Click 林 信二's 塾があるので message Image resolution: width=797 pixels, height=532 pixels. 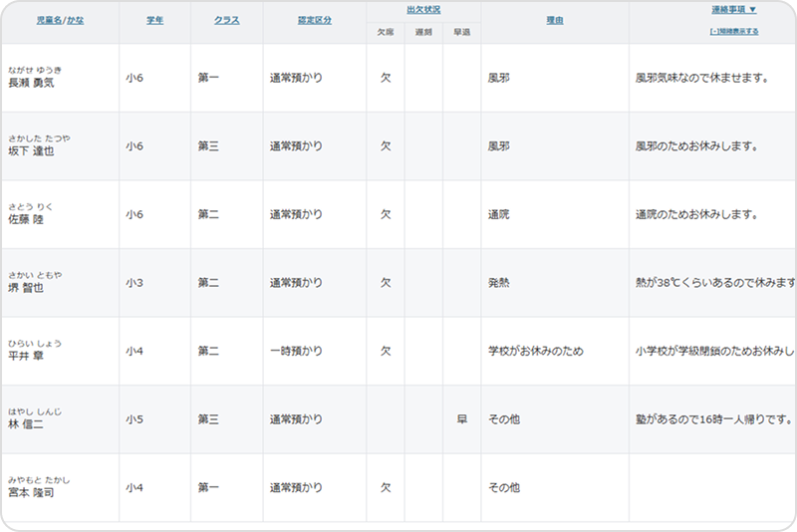pyautogui.click(x=713, y=419)
